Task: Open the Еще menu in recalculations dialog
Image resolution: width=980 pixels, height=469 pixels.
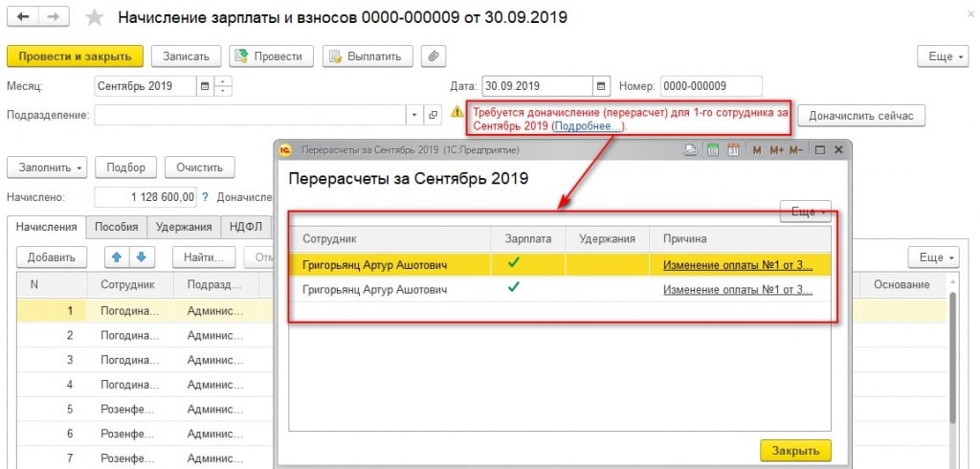Action: click(806, 212)
